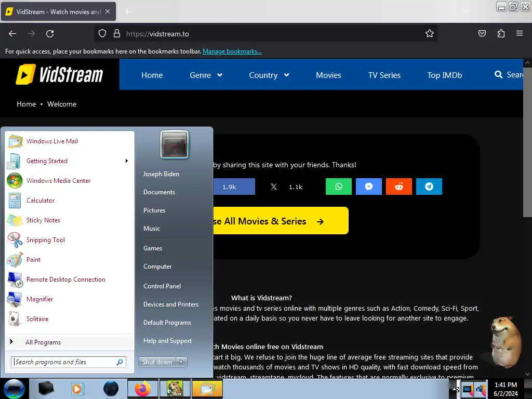Open Default Programs

(x=167, y=322)
